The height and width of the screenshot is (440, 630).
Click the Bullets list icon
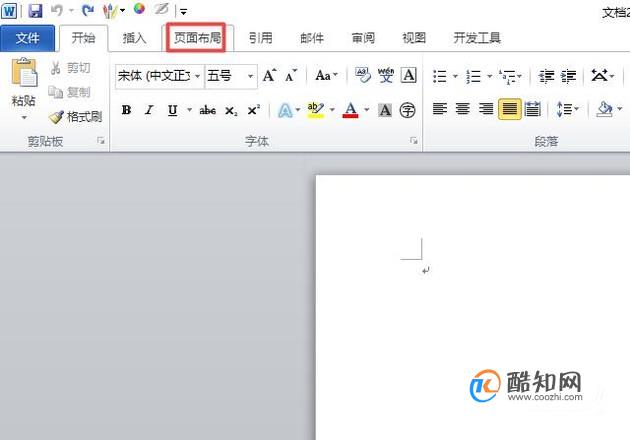pos(440,76)
